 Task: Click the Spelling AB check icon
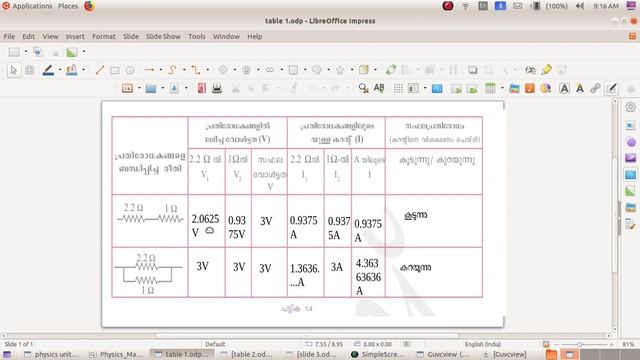pos(379,88)
